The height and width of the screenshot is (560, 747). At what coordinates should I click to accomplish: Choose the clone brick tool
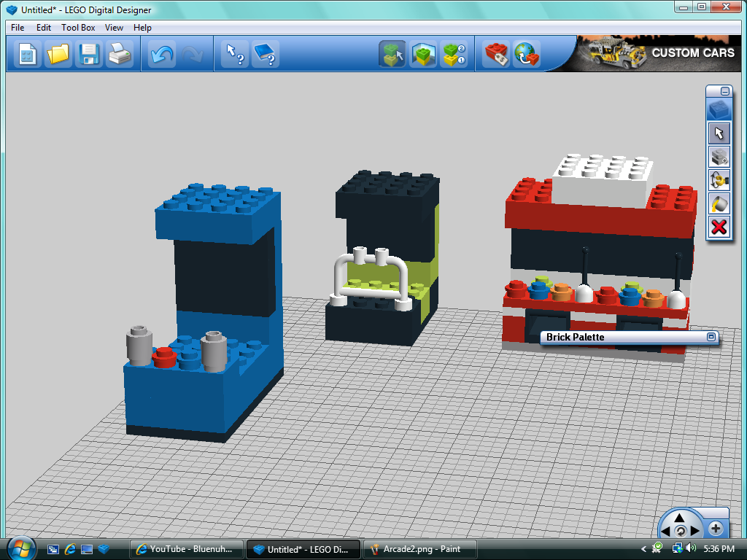point(719,157)
